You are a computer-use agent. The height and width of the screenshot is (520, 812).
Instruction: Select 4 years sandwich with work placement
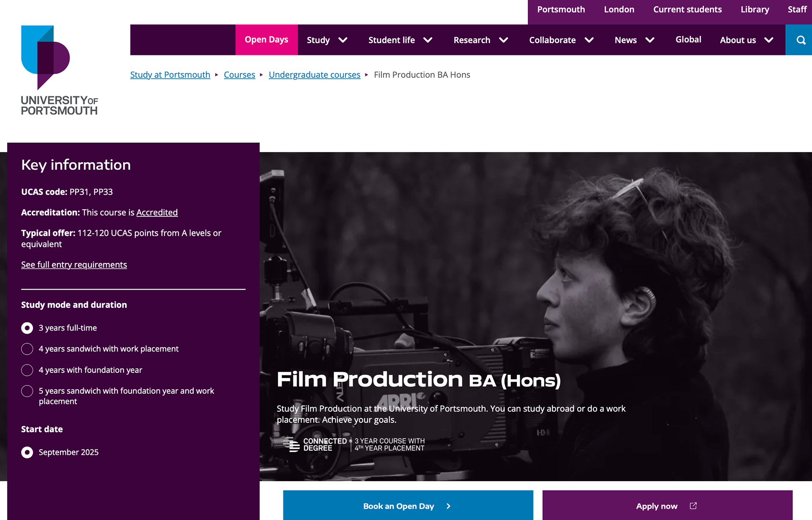click(27, 349)
